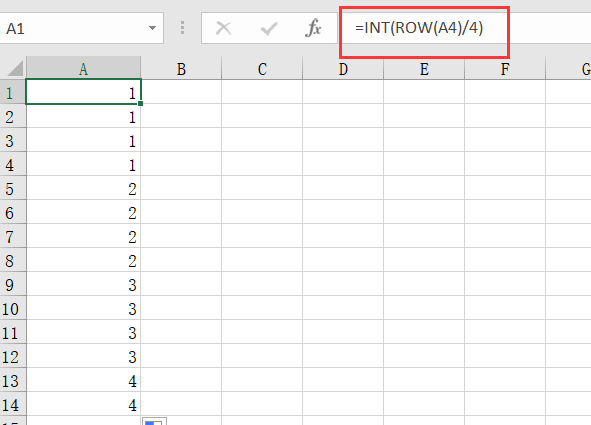Click cell A4 containing 1

tap(83, 164)
